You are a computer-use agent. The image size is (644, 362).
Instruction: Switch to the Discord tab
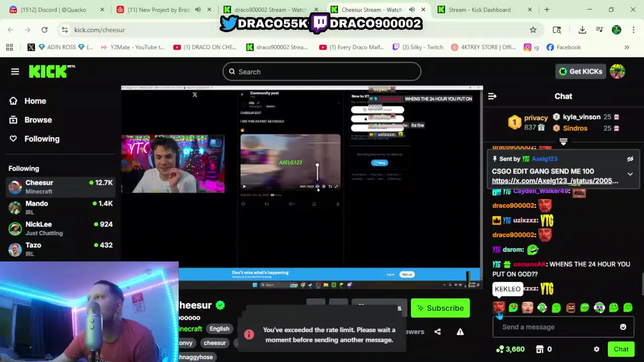(x=58, y=10)
